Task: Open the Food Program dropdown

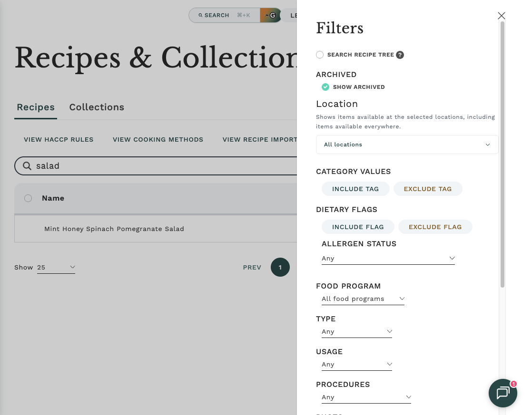Action: pyautogui.click(x=363, y=299)
